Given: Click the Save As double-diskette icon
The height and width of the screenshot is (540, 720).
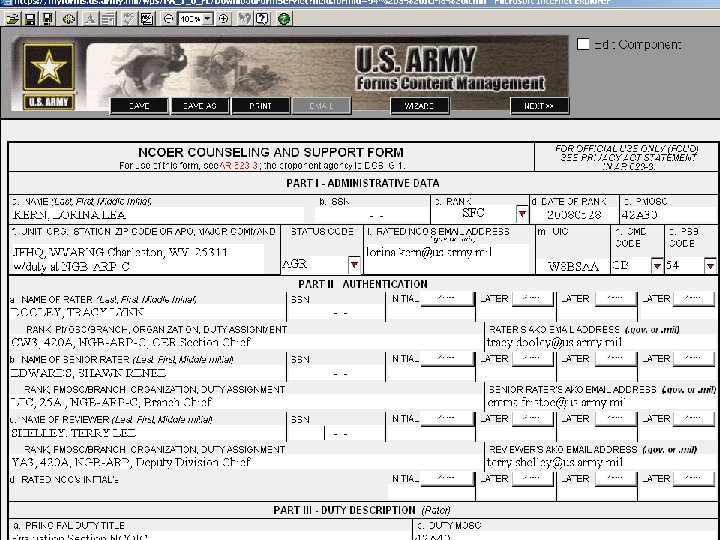Looking at the screenshot, I should click(47, 19).
